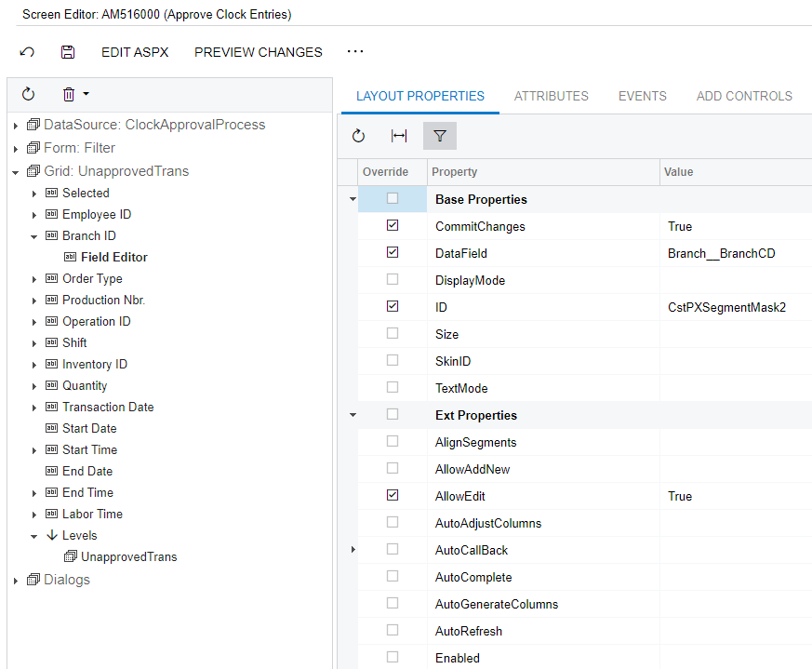This screenshot has width=812, height=669.
Task: Uncheck the CommitChanges override checkbox
Action: (393, 225)
